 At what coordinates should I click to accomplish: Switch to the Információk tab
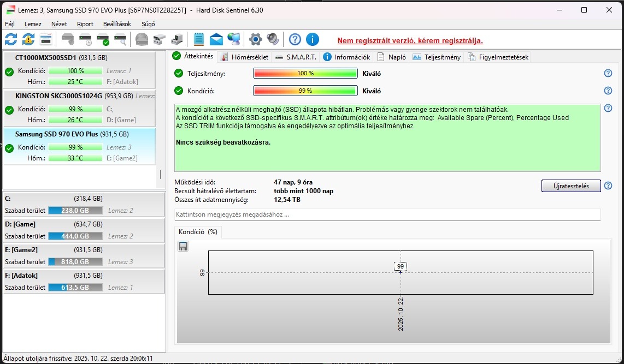point(346,57)
